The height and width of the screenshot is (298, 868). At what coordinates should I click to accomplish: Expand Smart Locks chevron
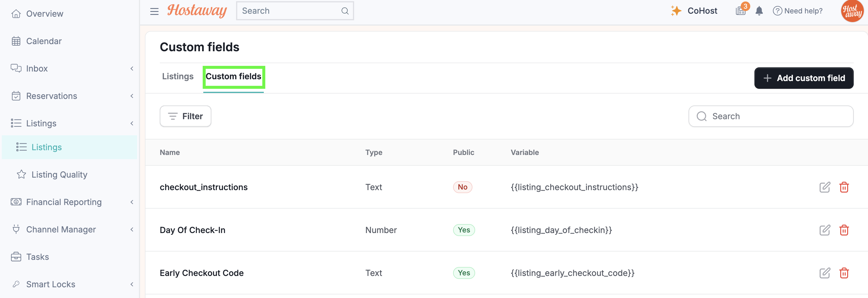[132, 284]
